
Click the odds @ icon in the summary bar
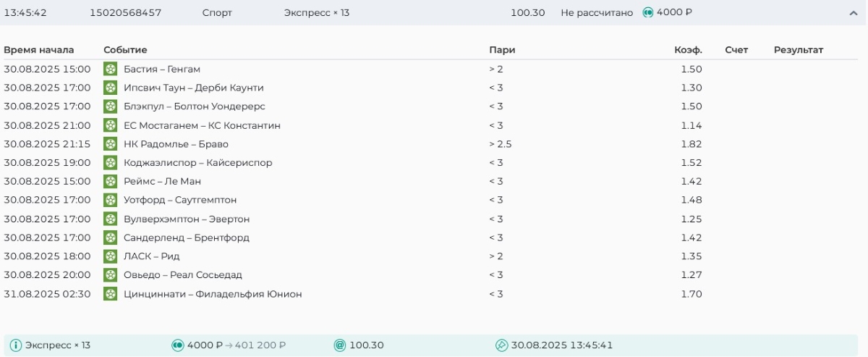(340, 345)
